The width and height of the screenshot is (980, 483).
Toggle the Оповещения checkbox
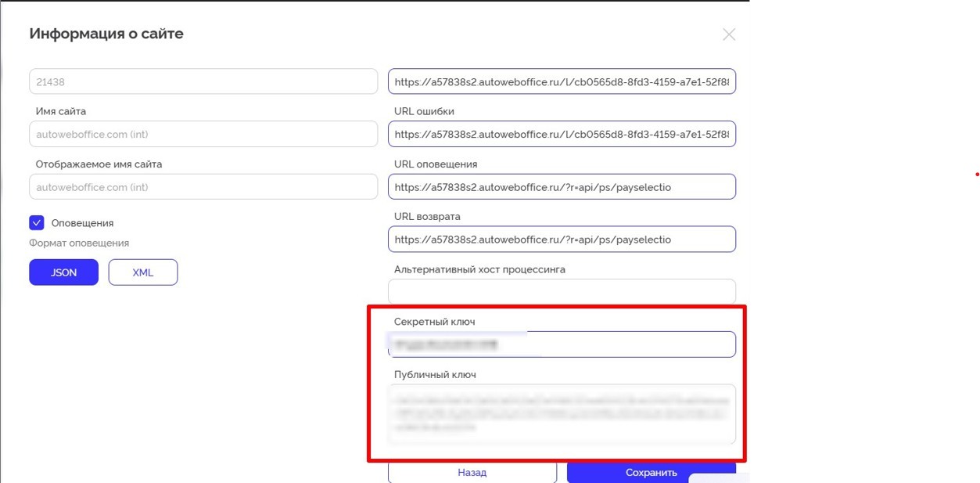(37, 223)
